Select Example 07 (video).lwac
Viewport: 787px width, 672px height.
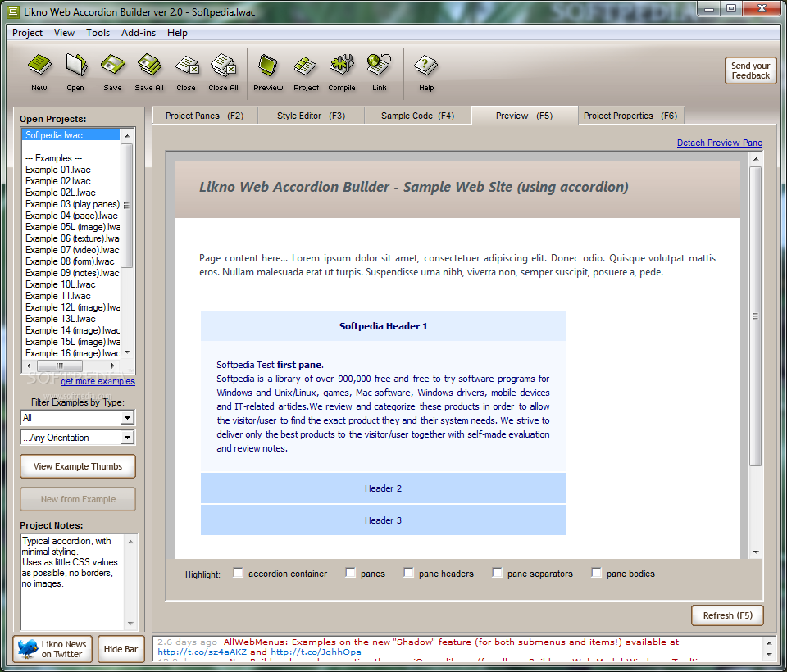(x=72, y=250)
